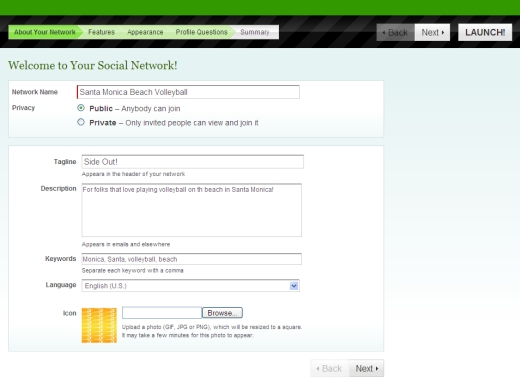Click the 'Welcome to Your Social Network!' heading
This screenshot has height=389, width=520.
pos(93,65)
